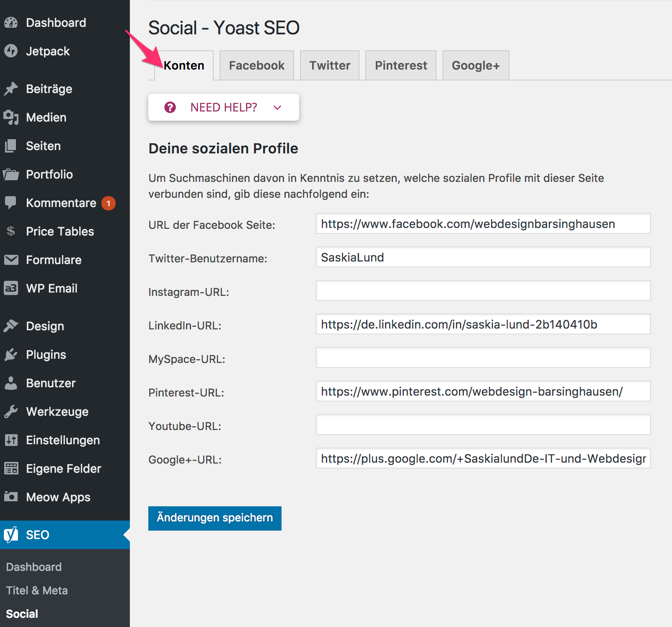Select the Google+ tab
Viewport: 672px width, 627px height.
coord(476,65)
